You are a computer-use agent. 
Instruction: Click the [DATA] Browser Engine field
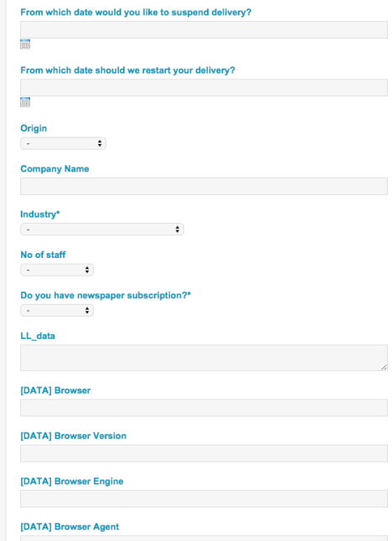coord(204,499)
